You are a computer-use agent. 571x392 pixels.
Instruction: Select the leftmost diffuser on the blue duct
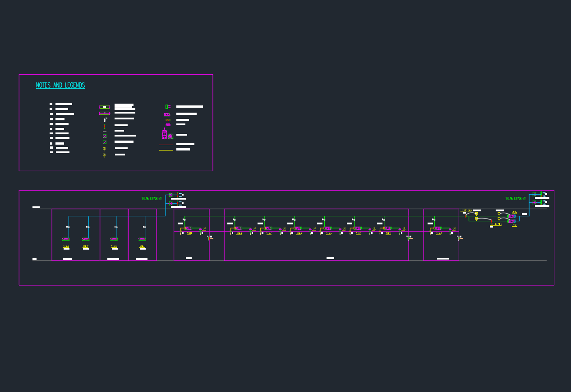click(x=66, y=239)
